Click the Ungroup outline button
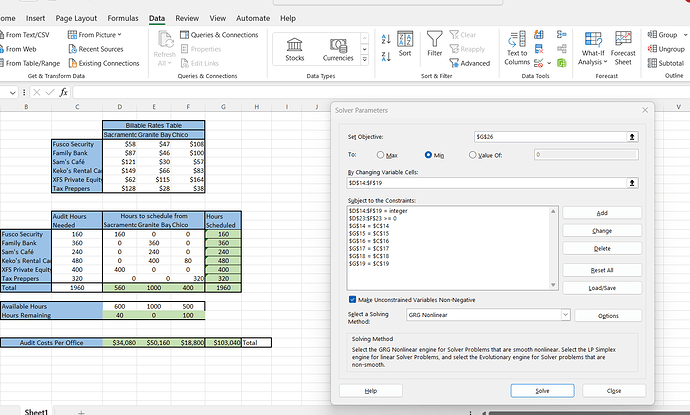Viewport: 690px width, 415px height. click(666, 49)
